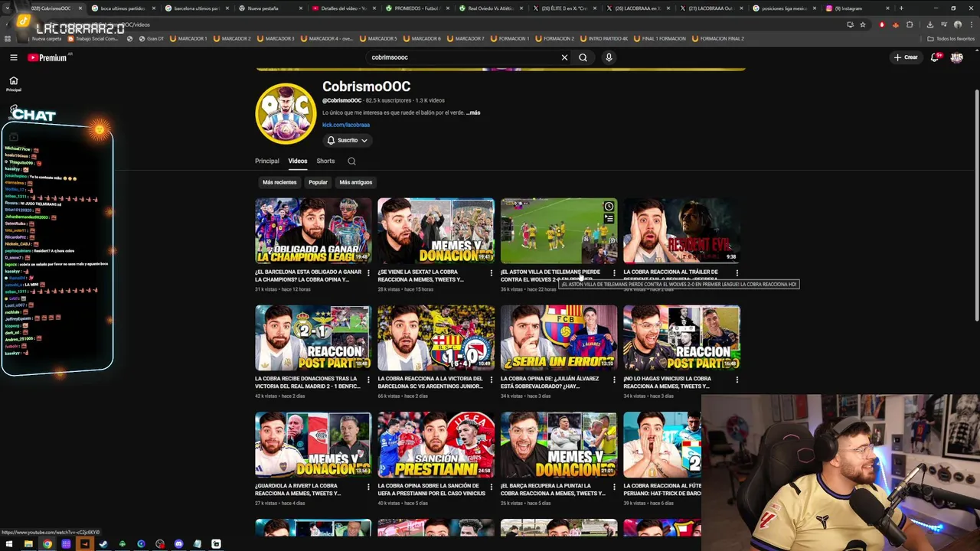
Task: Open the '¿Sería un error?' Julián Álvarez thumbnail
Action: pyautogui.click(x=559, y=337)
